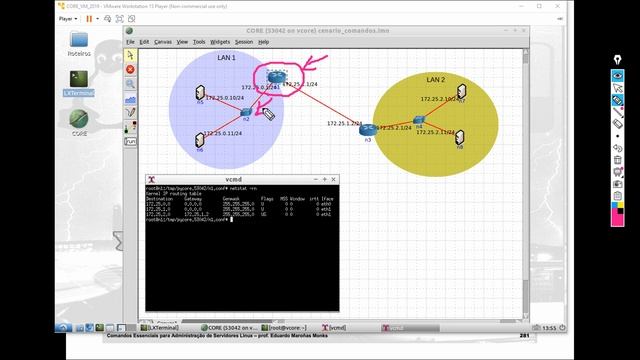The width and height of the screenshot is (640, 360).
Task: Toggle the eye visibility in annotation toolbar
Action: 618,76
